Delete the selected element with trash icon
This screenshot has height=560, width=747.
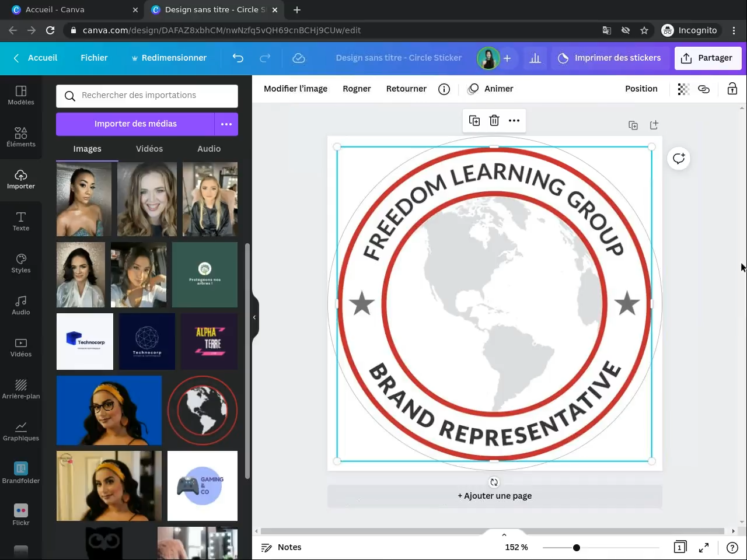coord(494,121)
